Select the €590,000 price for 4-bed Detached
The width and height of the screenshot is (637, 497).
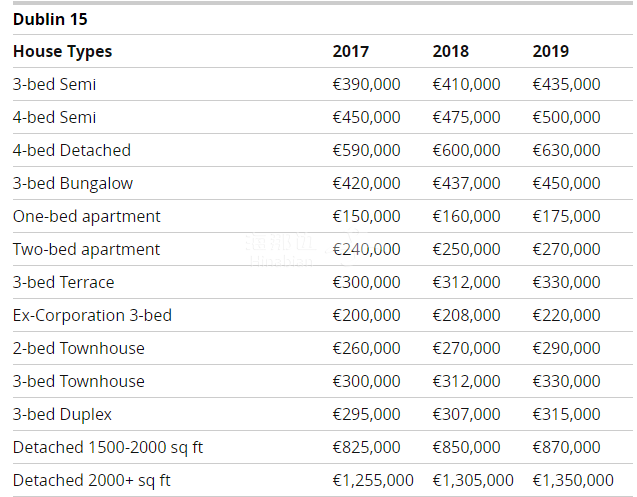coord(366,150)
